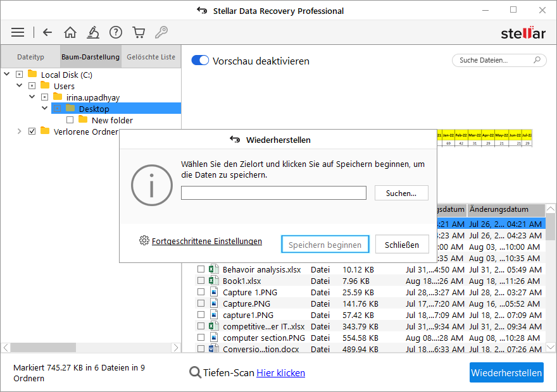Uncheck the Verlorene Ordner checkbox
This screenshot has height=392, width=557.
point(32,131)
